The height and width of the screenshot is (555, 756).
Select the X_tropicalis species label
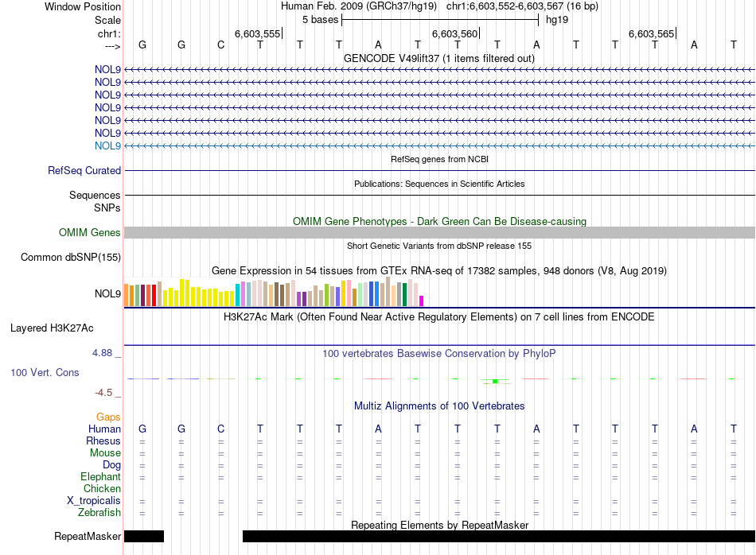point(94,501)
